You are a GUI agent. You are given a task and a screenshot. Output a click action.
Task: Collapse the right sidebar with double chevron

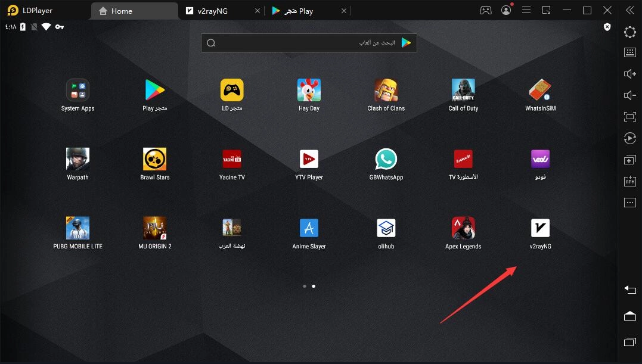click(629, 10)
